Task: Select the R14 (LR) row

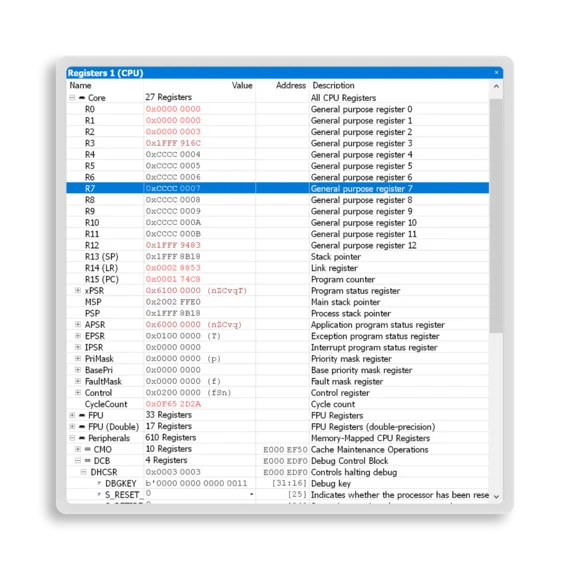Action: point(278,268)
